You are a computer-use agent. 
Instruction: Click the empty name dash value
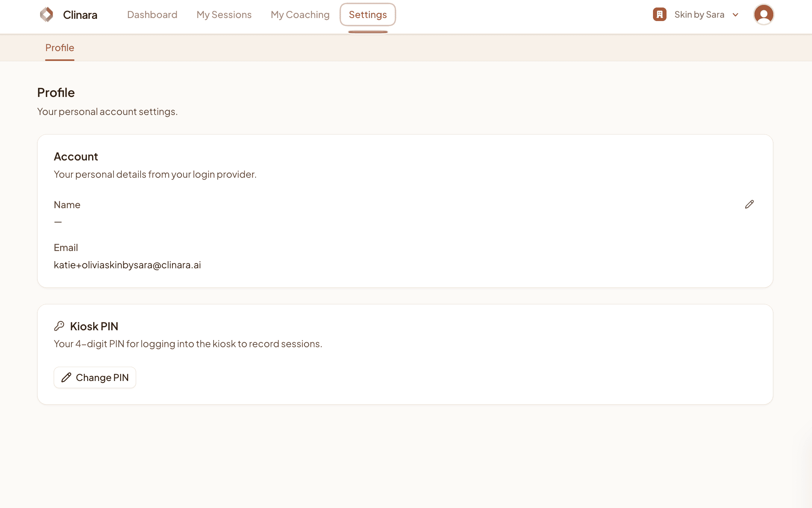point(58,222)
